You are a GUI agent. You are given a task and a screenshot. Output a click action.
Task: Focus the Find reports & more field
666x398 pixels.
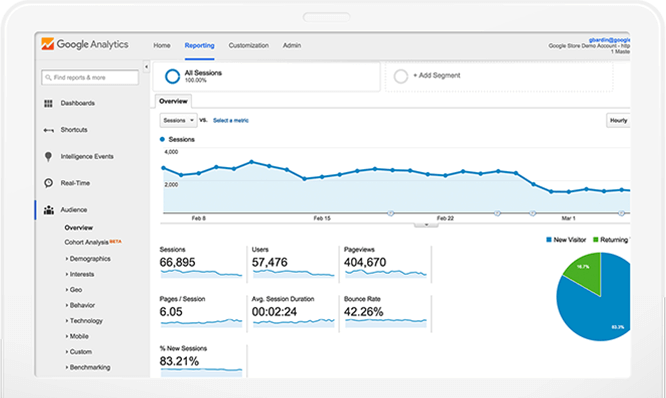[90, 78]
